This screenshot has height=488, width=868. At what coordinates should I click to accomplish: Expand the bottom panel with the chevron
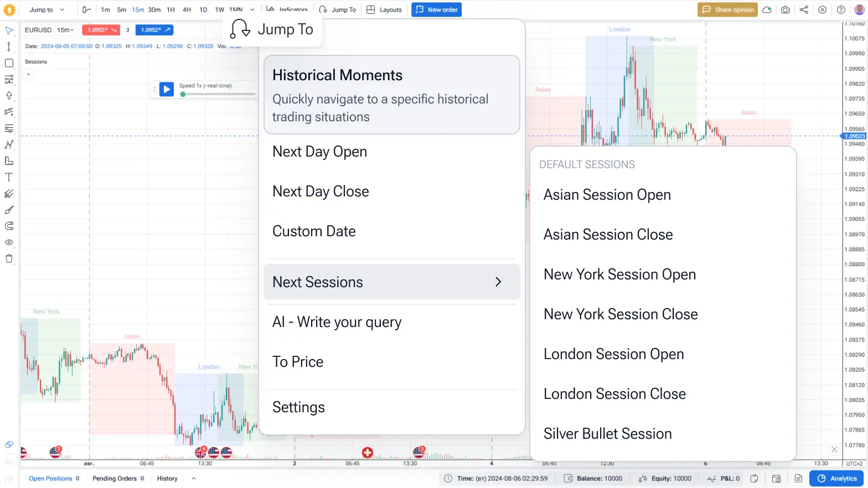(194, 479)
